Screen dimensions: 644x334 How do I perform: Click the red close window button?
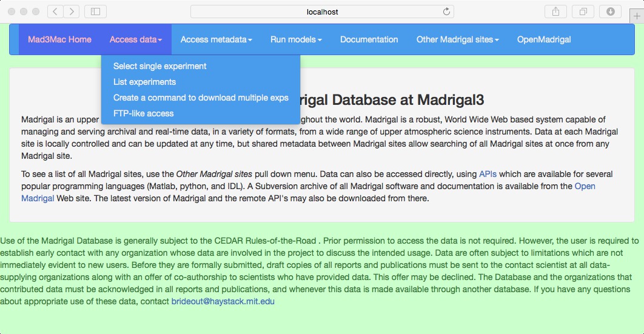coord(12,12)
